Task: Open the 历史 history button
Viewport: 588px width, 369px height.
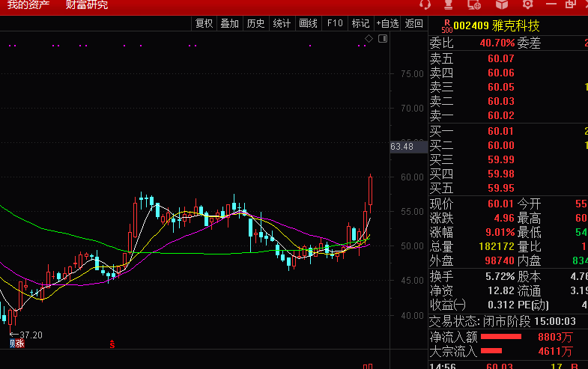Action: (255, 24)
